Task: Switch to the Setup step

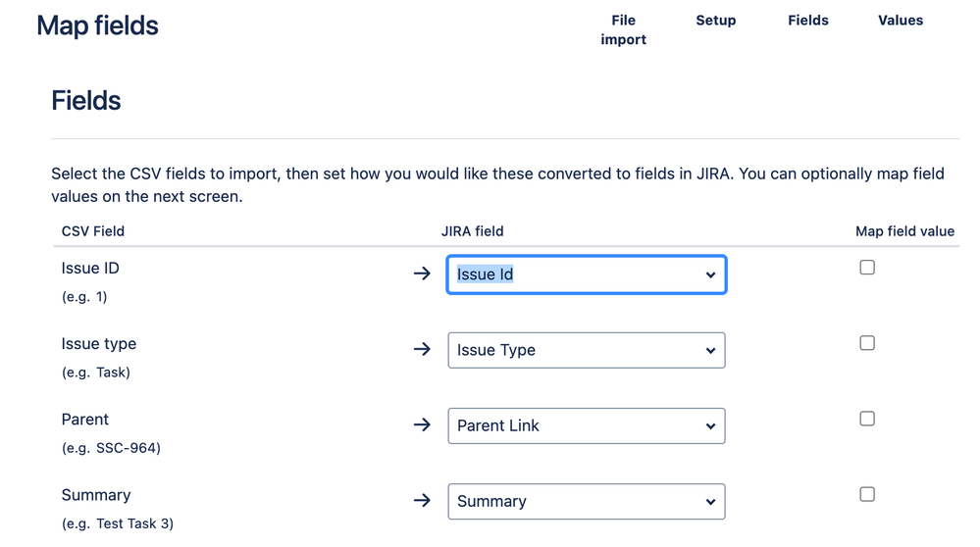Action: click(x=716, y=21)
